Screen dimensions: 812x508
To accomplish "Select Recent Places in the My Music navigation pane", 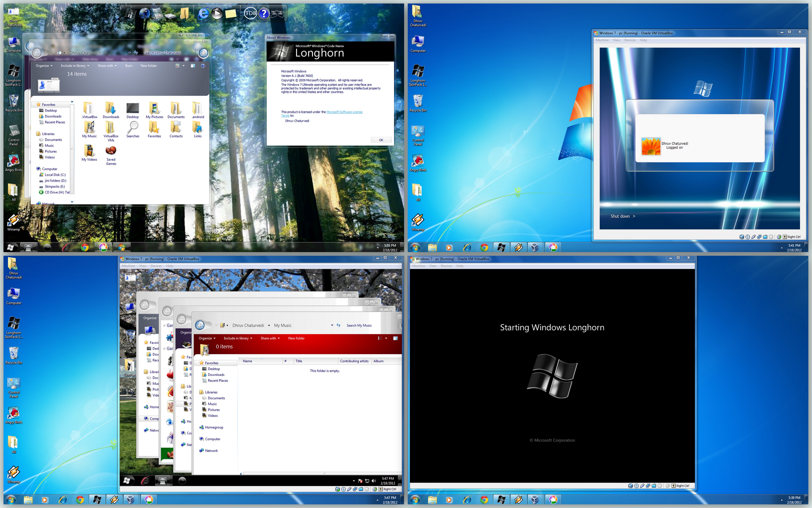I will [x=215, y=381].
